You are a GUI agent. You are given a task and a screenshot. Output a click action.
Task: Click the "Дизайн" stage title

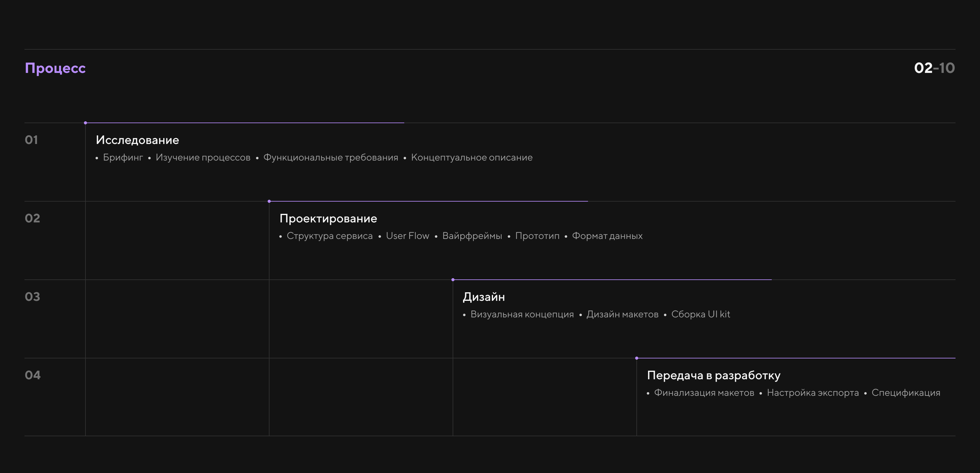[x=484, y=297]
